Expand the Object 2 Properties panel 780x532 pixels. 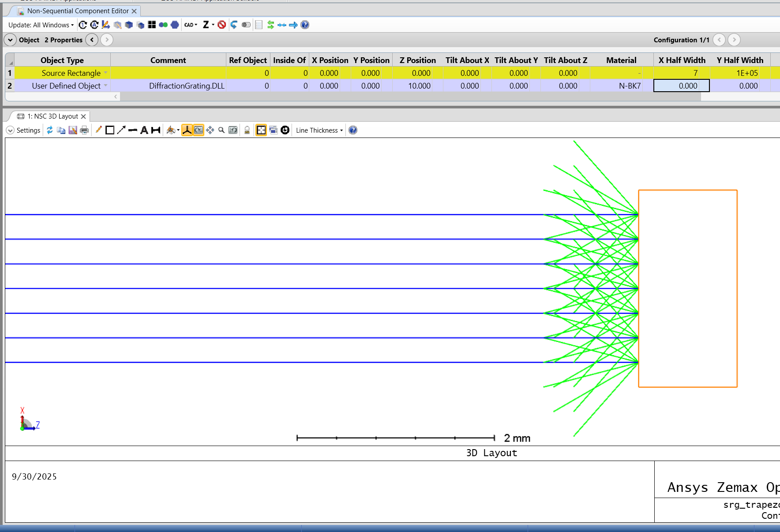pos(10,40)
